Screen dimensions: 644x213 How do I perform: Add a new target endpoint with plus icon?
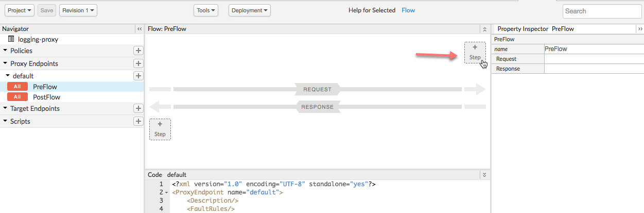tap(138, 108)
